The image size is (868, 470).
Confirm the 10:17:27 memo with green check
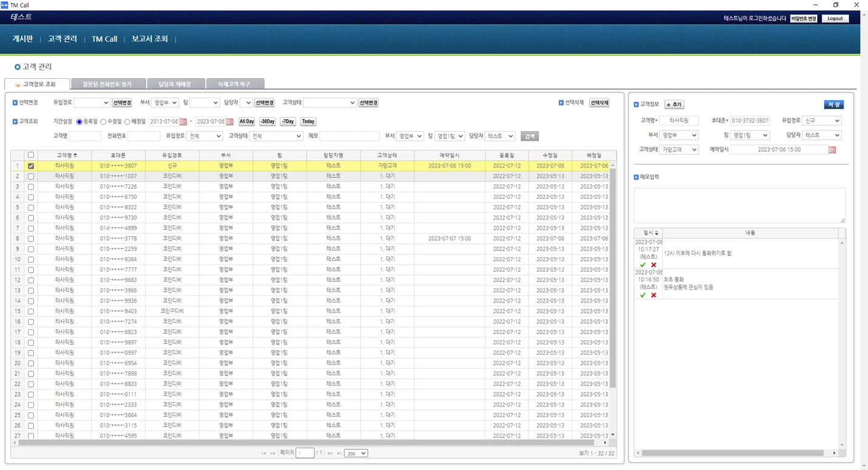click(643, 265)
